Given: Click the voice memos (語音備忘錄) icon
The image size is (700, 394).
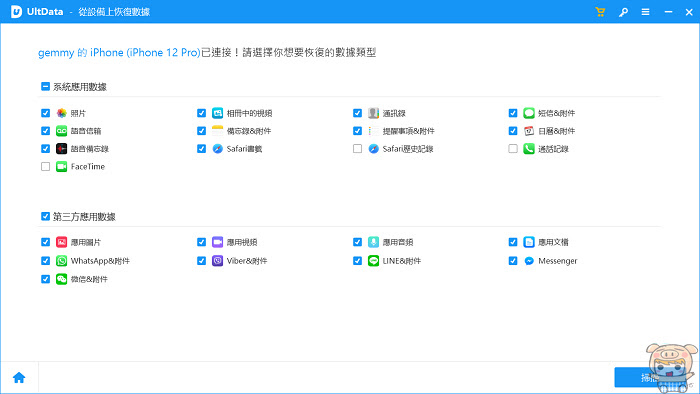Looking at the screenshot, I should pos(62,149).
